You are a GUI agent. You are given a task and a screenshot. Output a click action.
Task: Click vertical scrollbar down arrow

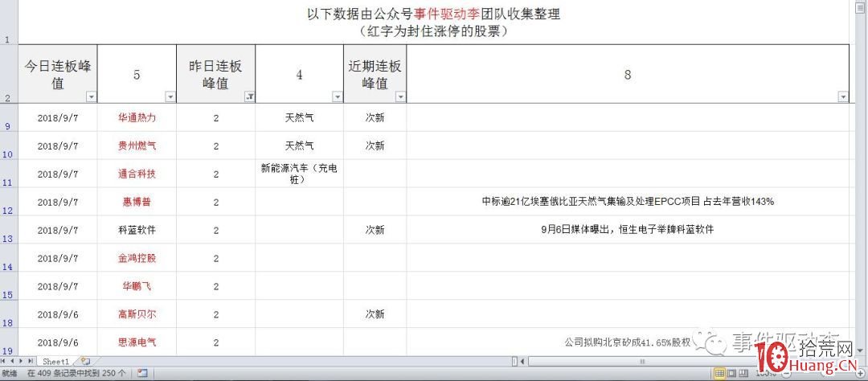click(859, 350)
